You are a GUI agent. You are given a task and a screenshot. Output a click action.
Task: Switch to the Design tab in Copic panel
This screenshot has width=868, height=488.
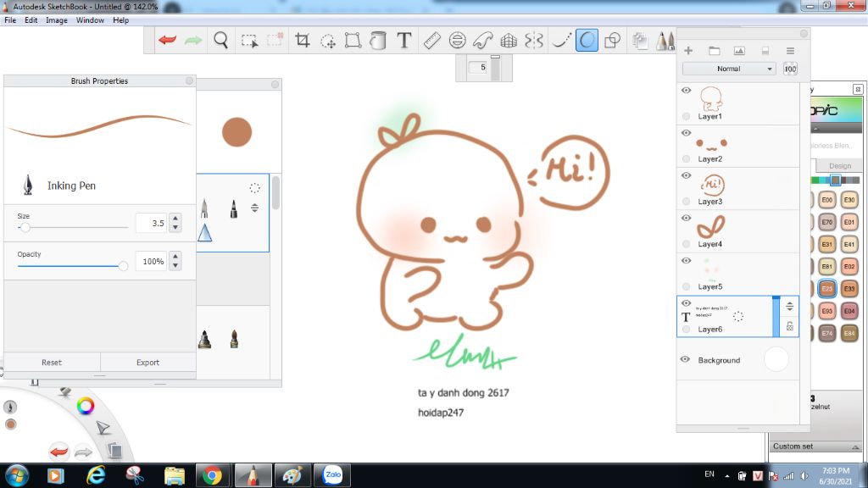click(840, 165)
